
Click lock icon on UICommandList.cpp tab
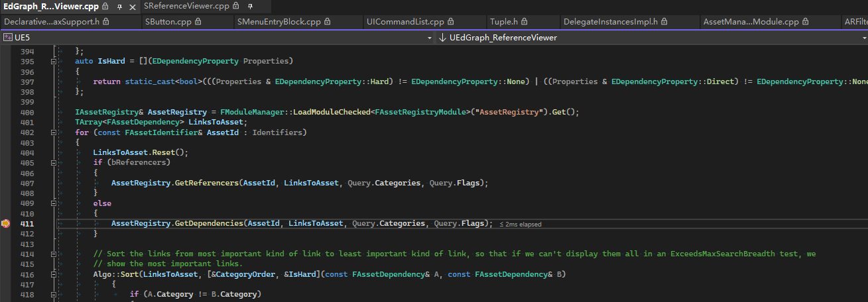[451, 21]
